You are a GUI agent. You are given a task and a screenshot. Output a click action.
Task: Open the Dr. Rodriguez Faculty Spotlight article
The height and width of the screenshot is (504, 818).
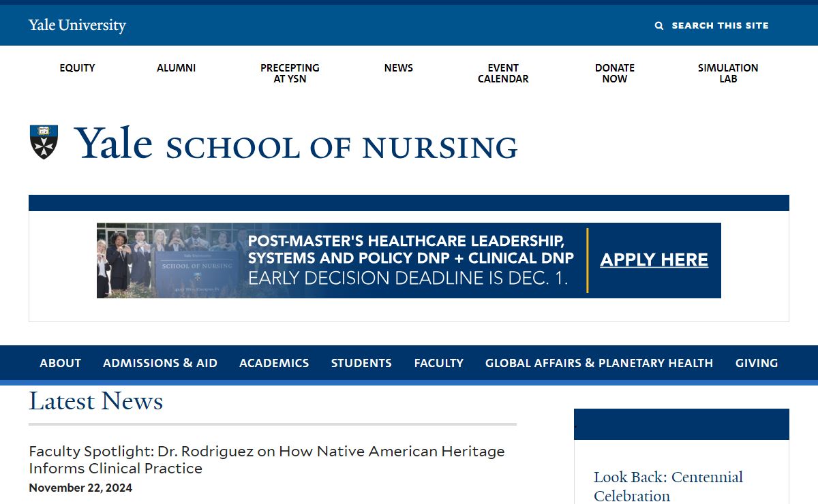point(267,460)
